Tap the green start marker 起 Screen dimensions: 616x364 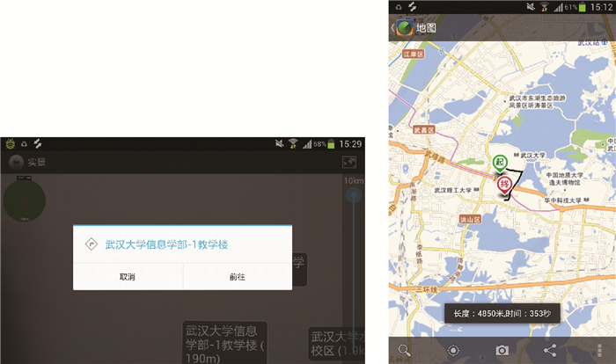(x=500, y=163)
